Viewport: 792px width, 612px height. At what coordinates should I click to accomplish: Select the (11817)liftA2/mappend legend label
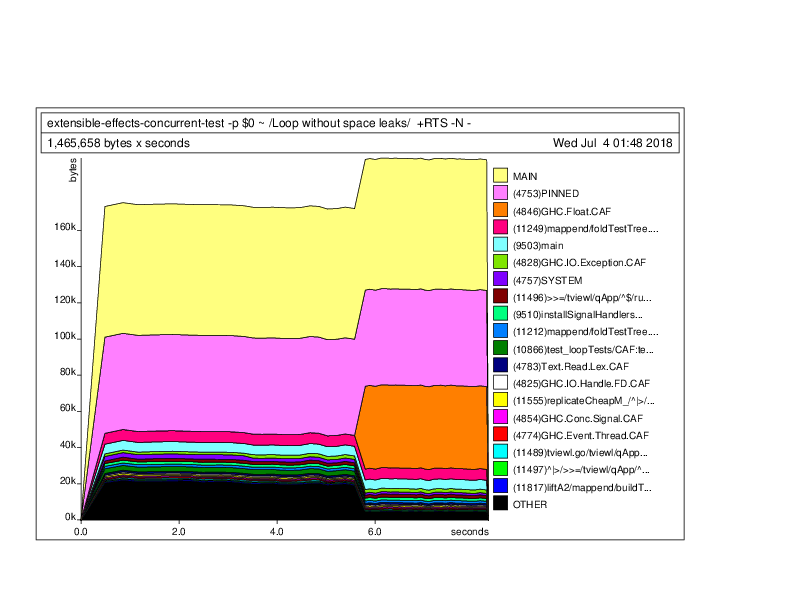(581, 487)
